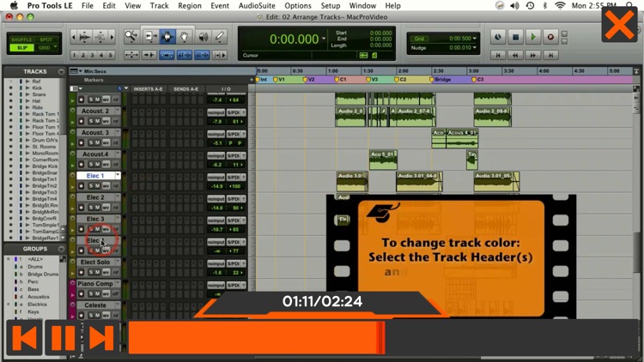Open the main counter format dropdown arrow

(324, 39)
